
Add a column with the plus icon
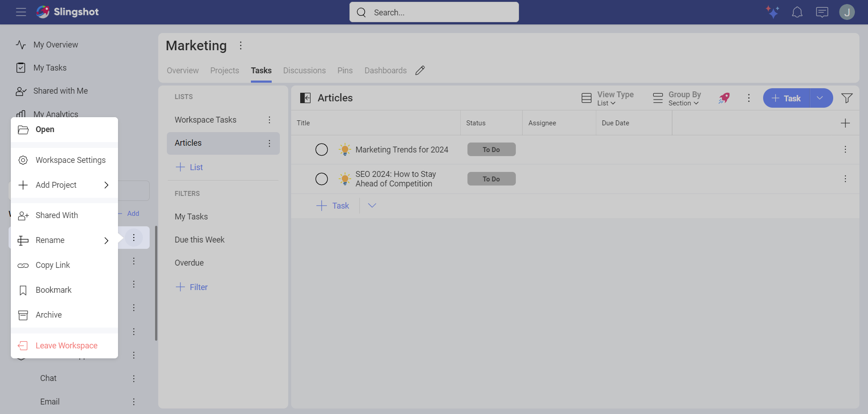(x=845, y=123)
